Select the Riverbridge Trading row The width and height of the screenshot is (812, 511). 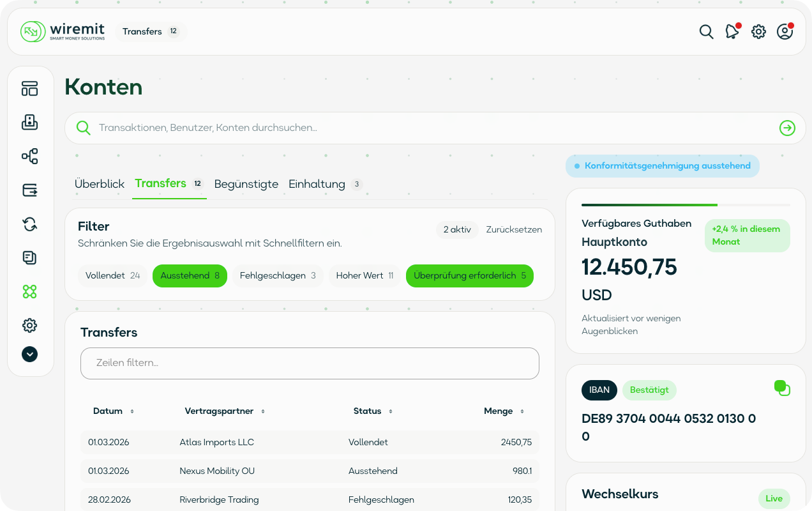point(310,500)
